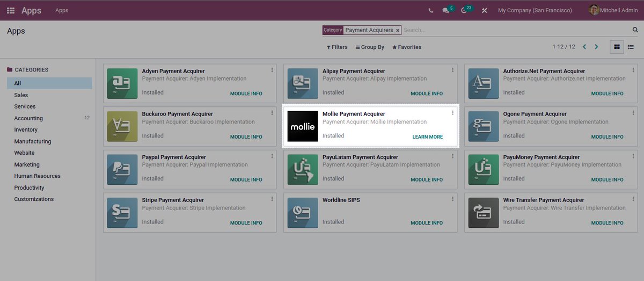The height and width of the screenshot is (281, 644).
Task: Click PayuMoney Payment Acquirer app icon
Action: tap(484, 169)
